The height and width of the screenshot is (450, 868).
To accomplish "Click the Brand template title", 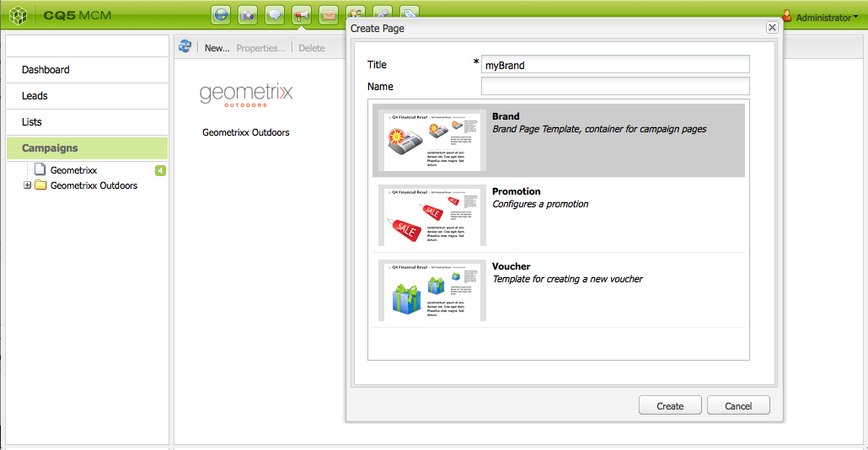I will coord(506,116).
